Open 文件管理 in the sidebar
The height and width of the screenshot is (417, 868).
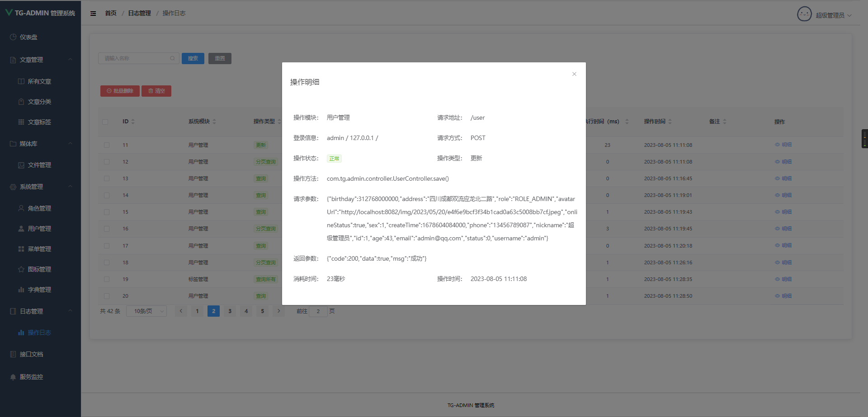[39, 165]
